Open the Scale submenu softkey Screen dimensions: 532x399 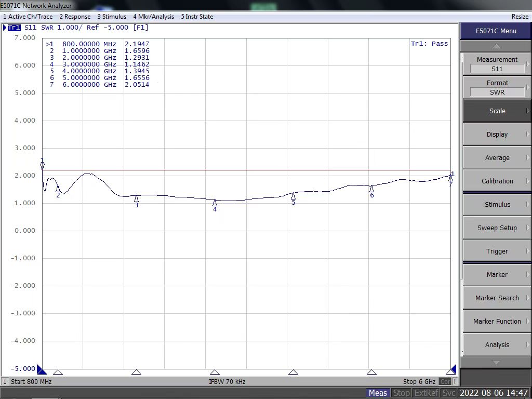pos(497,111)
